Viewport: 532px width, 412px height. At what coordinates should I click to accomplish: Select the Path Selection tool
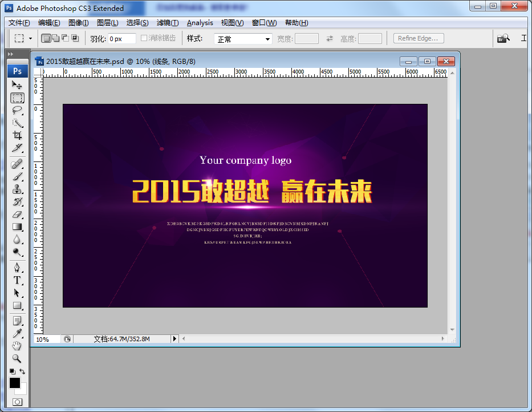17,293
